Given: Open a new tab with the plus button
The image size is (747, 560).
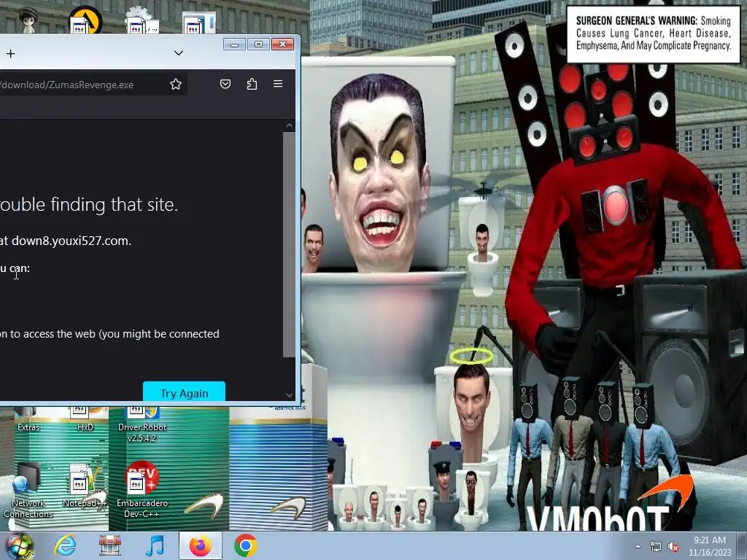Looking at the screenshot, I should [10, 53].
